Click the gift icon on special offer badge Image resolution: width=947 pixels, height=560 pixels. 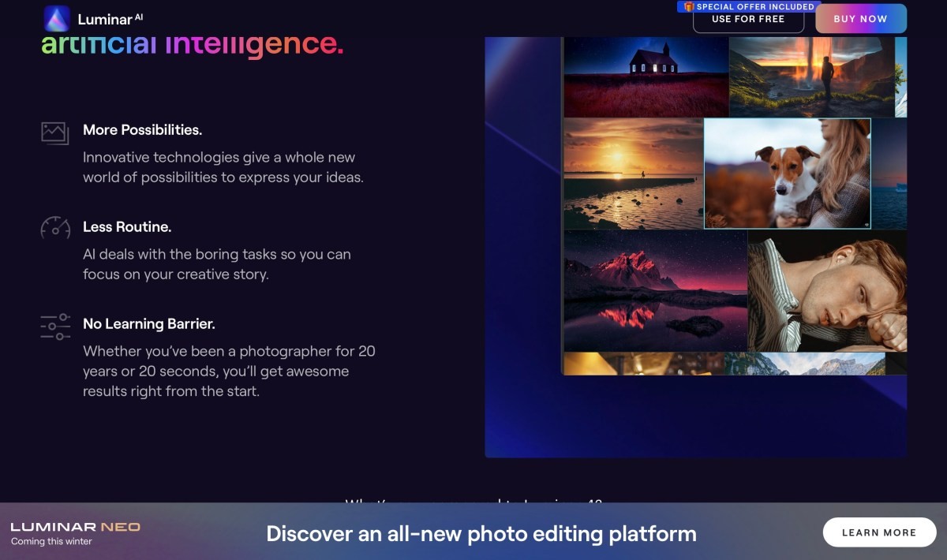pos(688,6)
